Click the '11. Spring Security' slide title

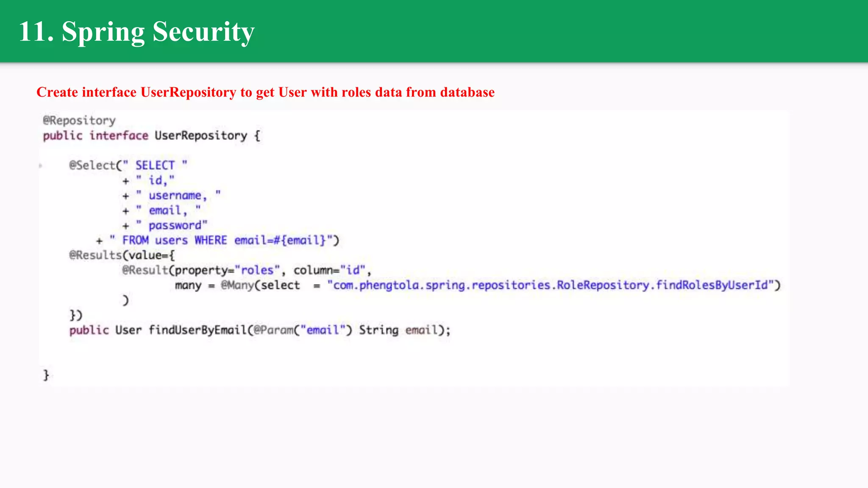136,32
